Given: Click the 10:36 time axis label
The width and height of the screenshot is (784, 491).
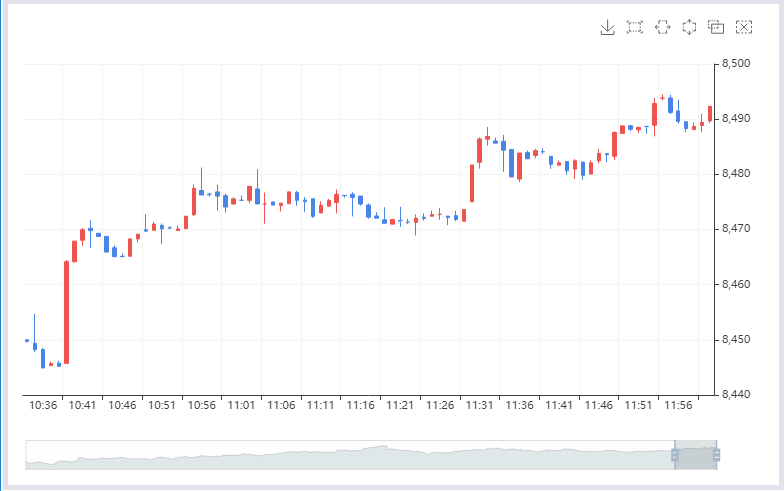Looking at the screenshot, I should click(43, 406).
